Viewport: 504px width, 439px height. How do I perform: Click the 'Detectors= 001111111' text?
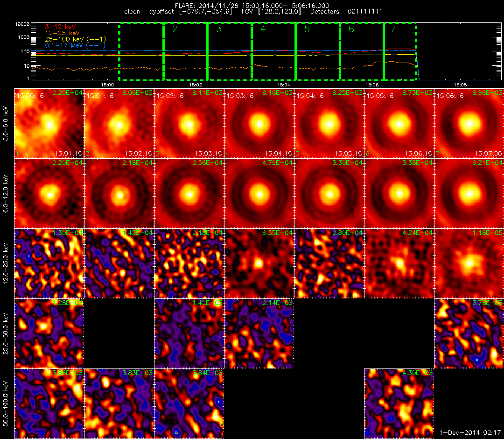click(346, 12)
